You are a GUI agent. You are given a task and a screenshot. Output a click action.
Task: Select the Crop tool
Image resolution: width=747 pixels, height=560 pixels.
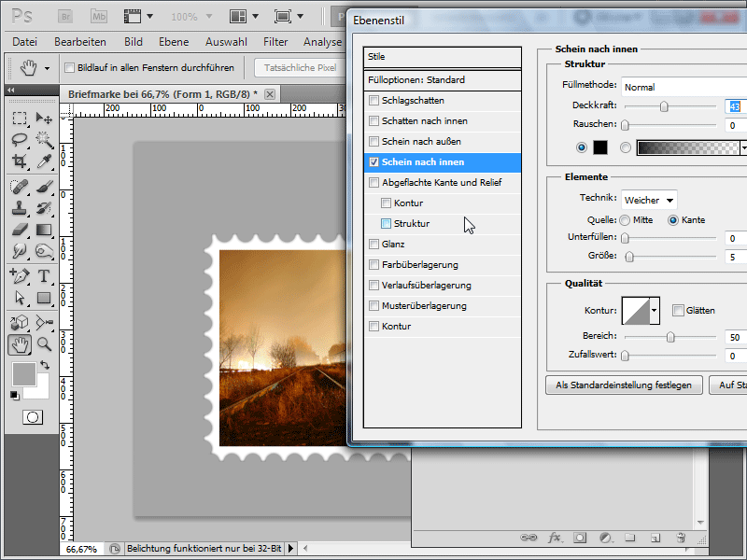click(19, 161)
